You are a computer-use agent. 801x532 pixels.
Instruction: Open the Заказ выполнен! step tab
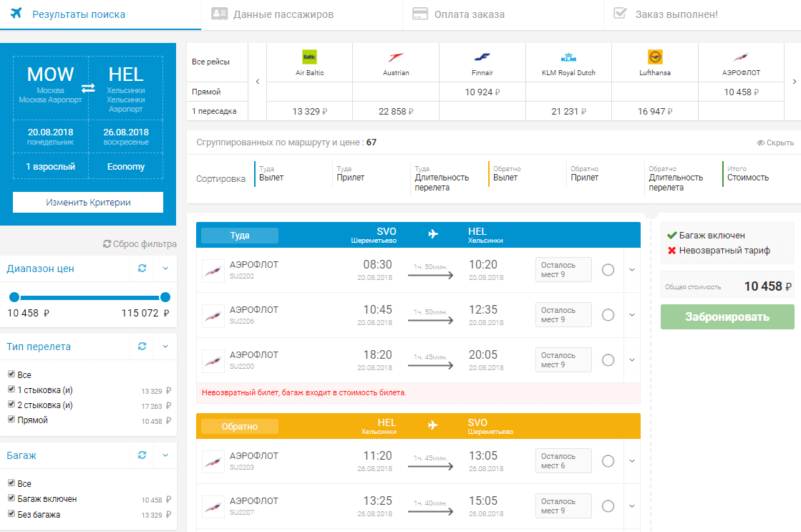click(702, 15)
